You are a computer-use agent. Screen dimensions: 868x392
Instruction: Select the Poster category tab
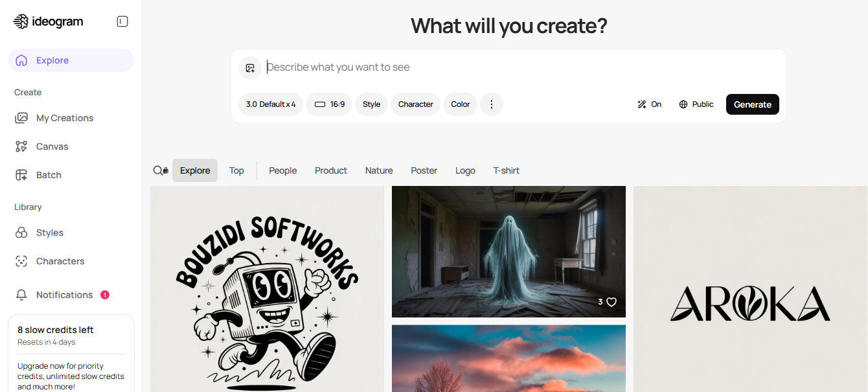424,170
